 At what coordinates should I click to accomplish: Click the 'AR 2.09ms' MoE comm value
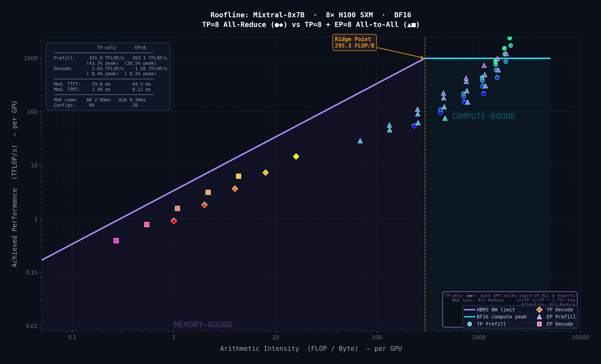tap(98, 100)
